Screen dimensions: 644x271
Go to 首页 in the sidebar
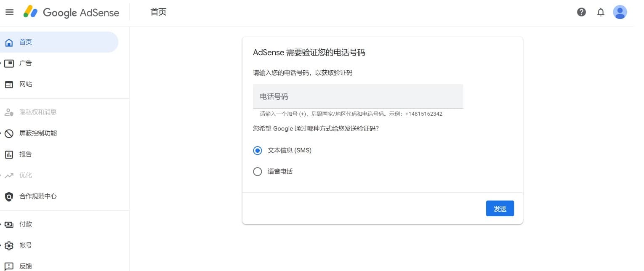click(x=59, y=42)
